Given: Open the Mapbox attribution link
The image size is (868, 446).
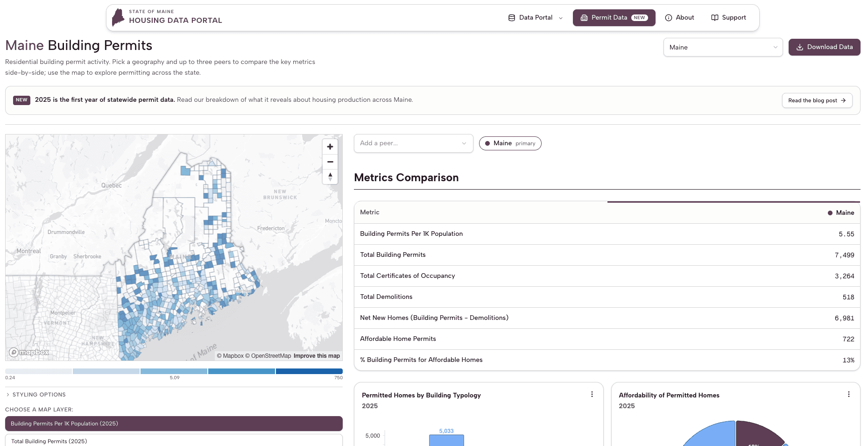Looking at the screenshot, I should (x=230, y=356).
